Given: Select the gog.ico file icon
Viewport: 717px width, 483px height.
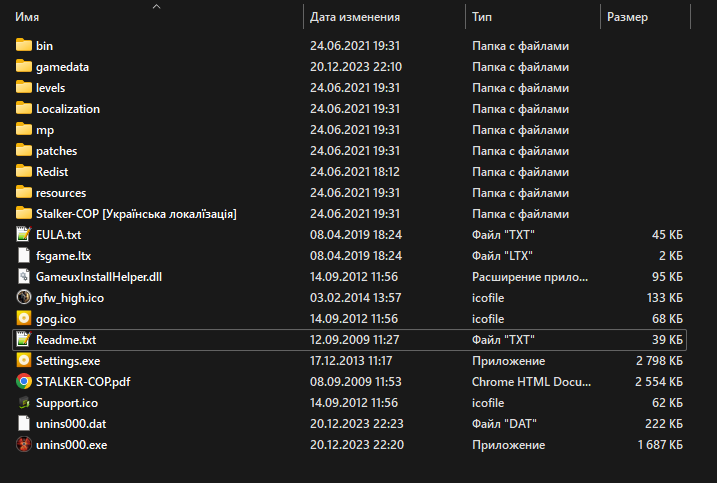Looking at the screenshot, I should (24, 318).
